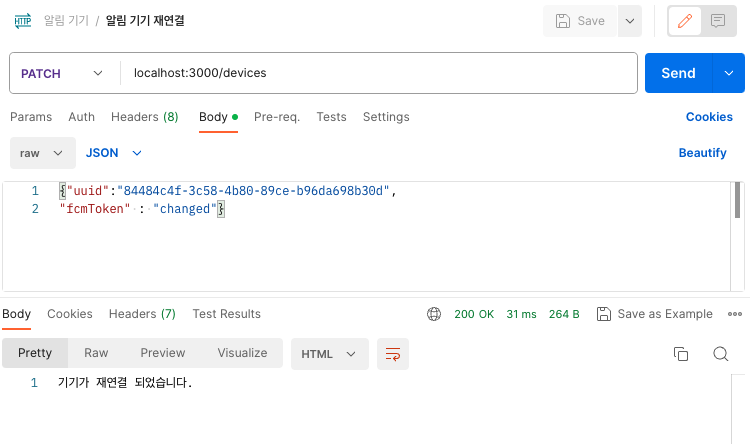Screen dimensions: 750x444
Task: Open the Auth tab
Action: click(81, 117)
